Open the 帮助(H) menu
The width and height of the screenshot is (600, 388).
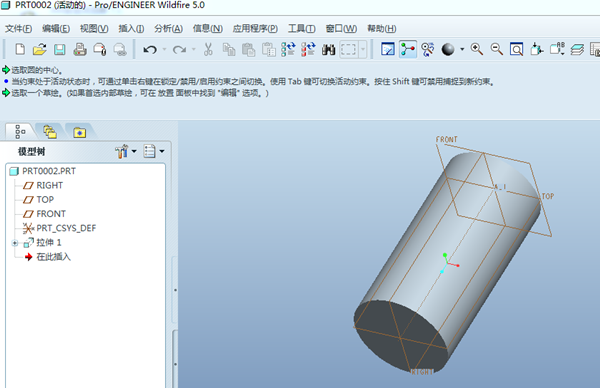[382, 29]
